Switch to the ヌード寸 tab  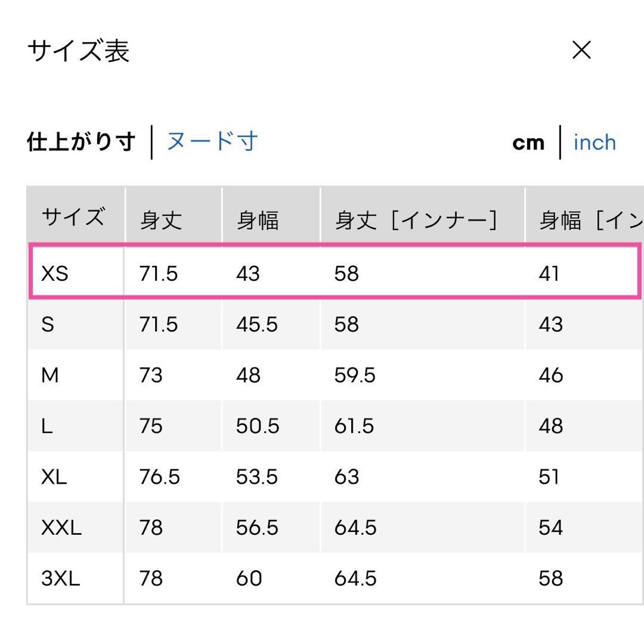[x=212, y=142]
